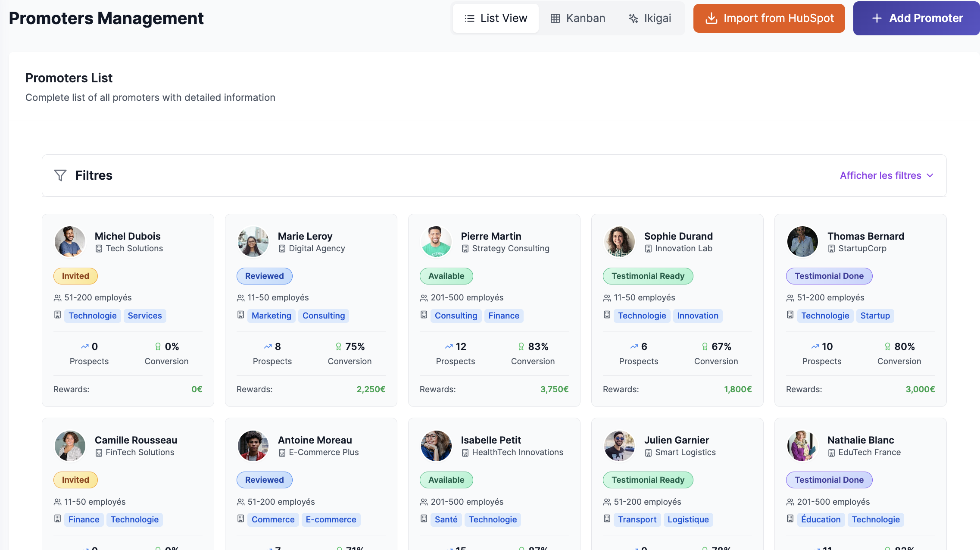Click Reviewed badge on Antoine Moreau card
The height and width of the screenshot is (550, 980).
(265, 480)
